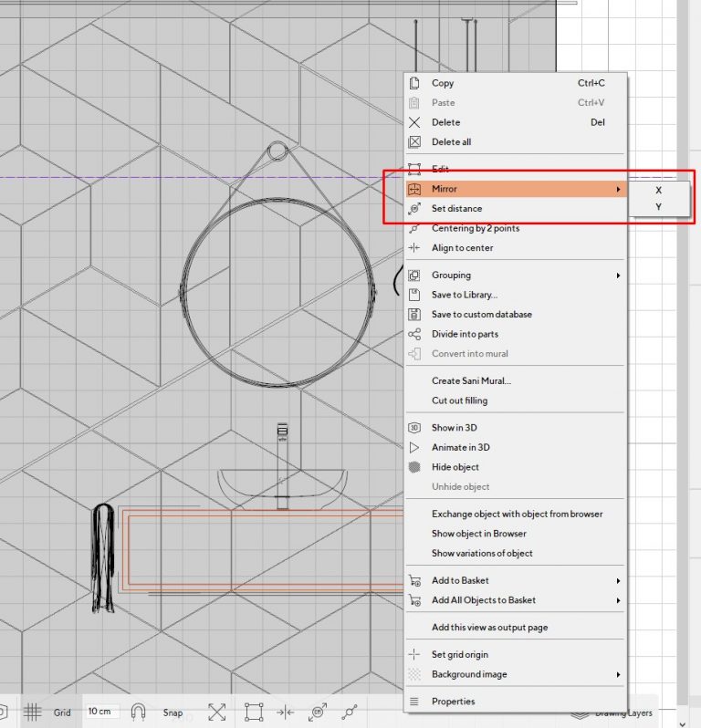Open Properties from the context menu
The height and width of the screenshot is (728, 701).
[453, 702]
